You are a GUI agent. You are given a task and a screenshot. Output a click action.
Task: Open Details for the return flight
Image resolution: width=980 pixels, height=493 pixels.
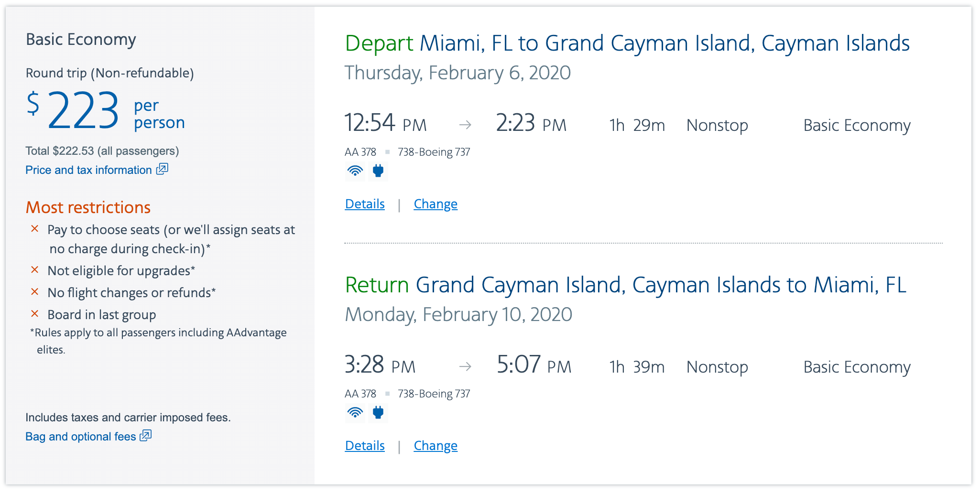pyautogui.click(x=365, y=446)
